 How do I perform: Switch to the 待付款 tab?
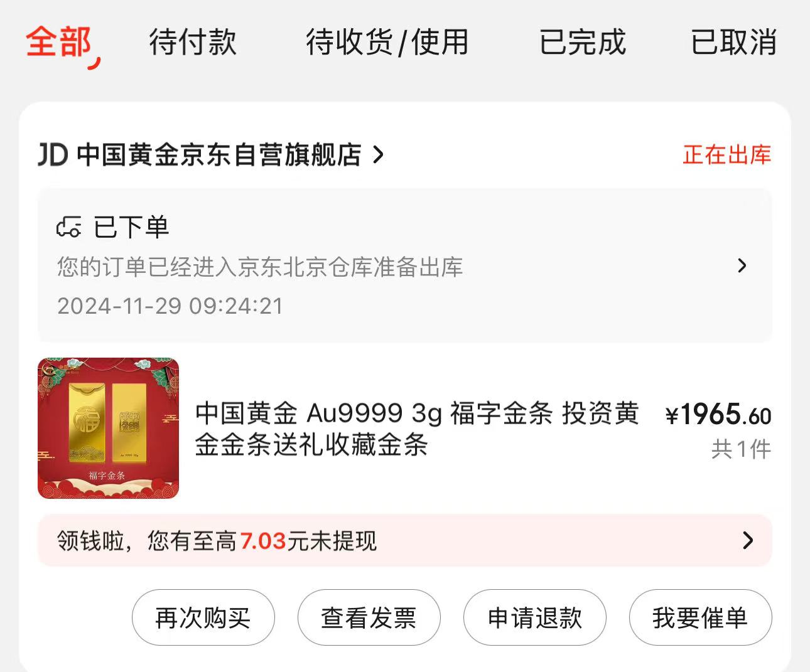[193, 43]
